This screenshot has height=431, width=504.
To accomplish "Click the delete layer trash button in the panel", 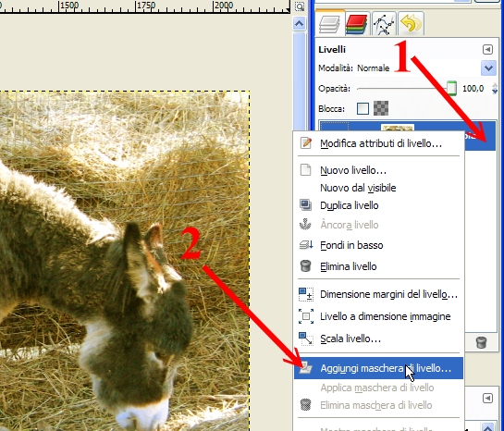I will [x=481, y=342].
